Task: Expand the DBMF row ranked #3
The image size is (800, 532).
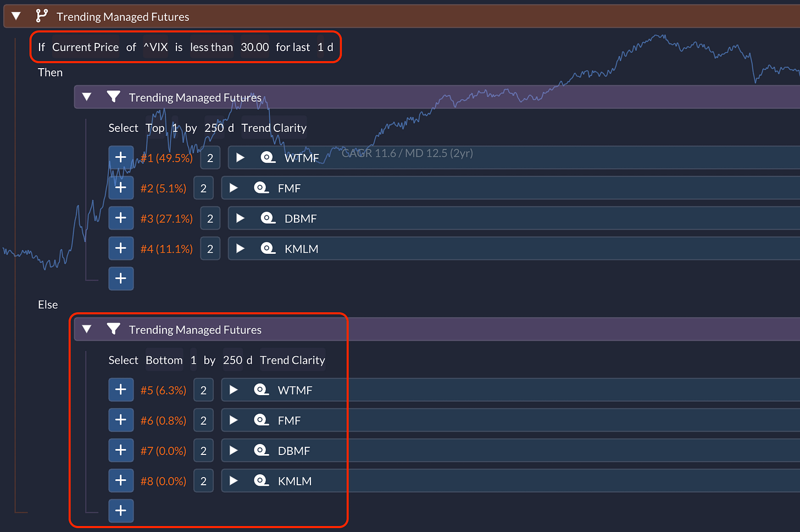Action: pyautogui.click(x=240, y=218)
